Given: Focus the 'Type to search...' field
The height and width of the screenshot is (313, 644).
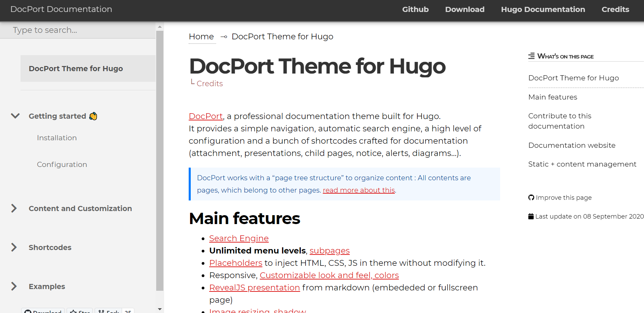Looking at the screenshot, I should coord(78,30).
